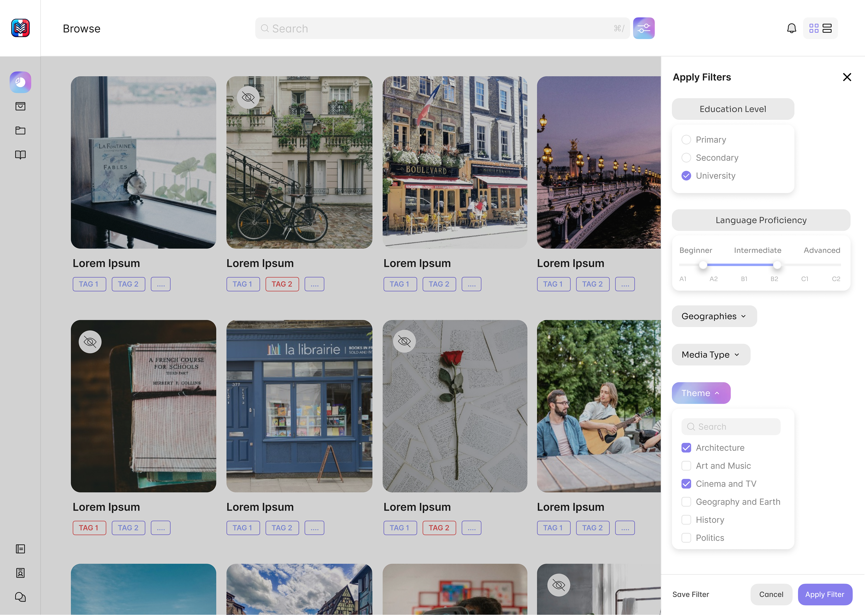This screenshot has height=616, width=865.
Task: Deselect the University education level
Action: point(686,176)
